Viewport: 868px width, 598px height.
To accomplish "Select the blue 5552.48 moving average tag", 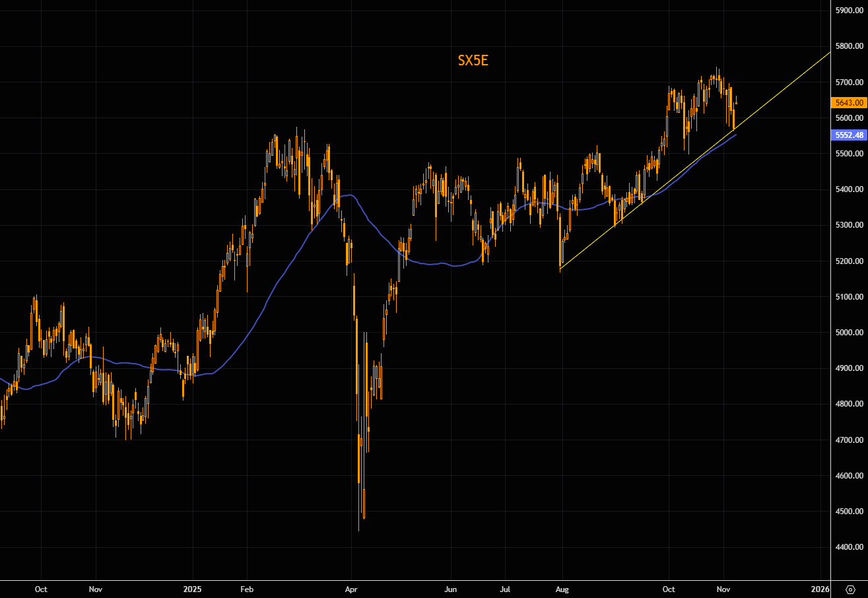I will tap(849, 135).
